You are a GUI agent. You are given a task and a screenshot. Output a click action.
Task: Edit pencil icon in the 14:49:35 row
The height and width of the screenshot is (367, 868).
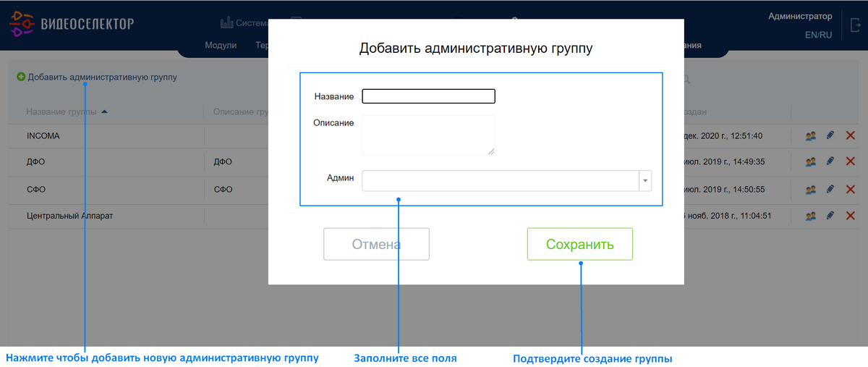point(830,161)
